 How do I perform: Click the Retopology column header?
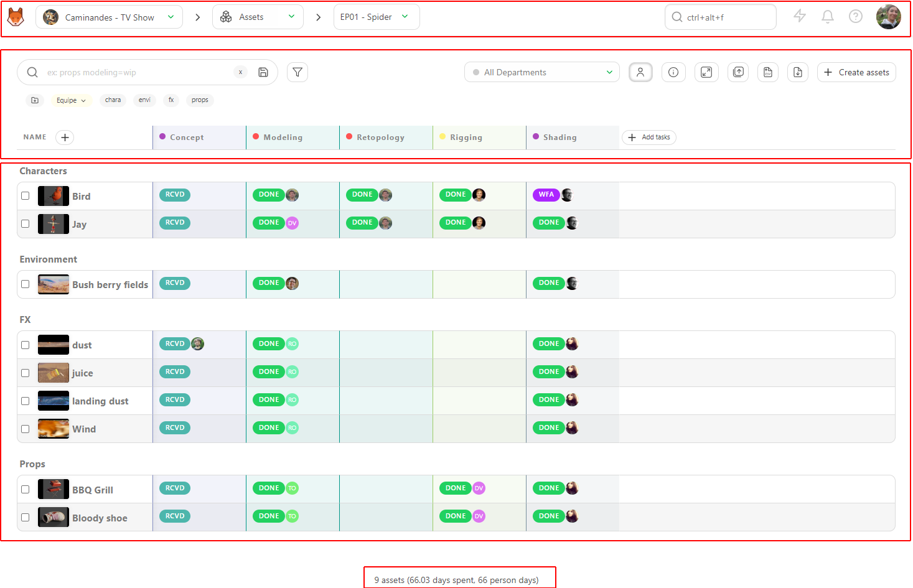point(386,138)
